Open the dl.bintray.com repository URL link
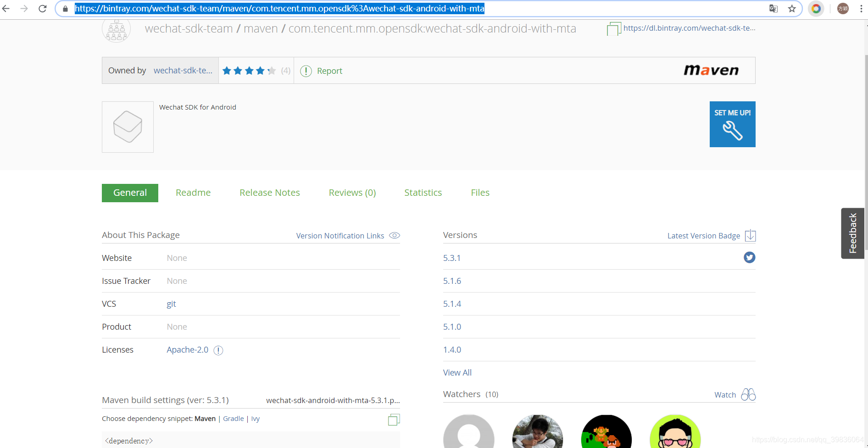 pyautogui.click(x=689, y=28)
